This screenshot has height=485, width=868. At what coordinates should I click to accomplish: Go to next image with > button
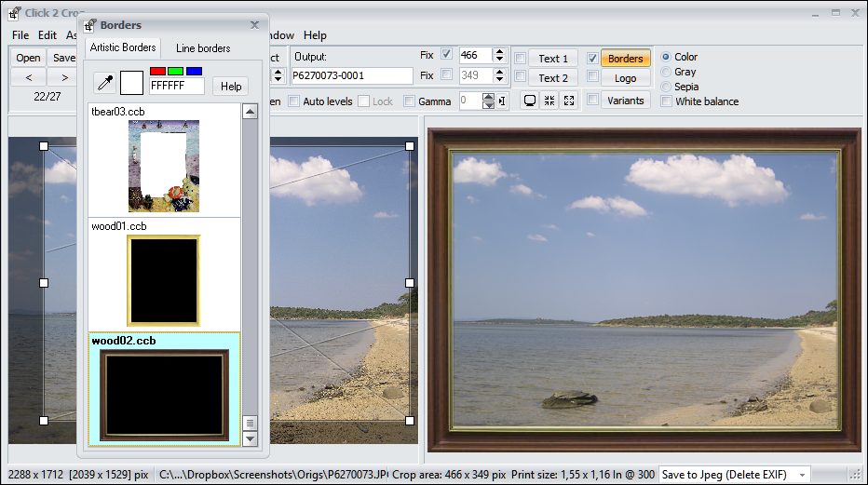click(65, 77)
